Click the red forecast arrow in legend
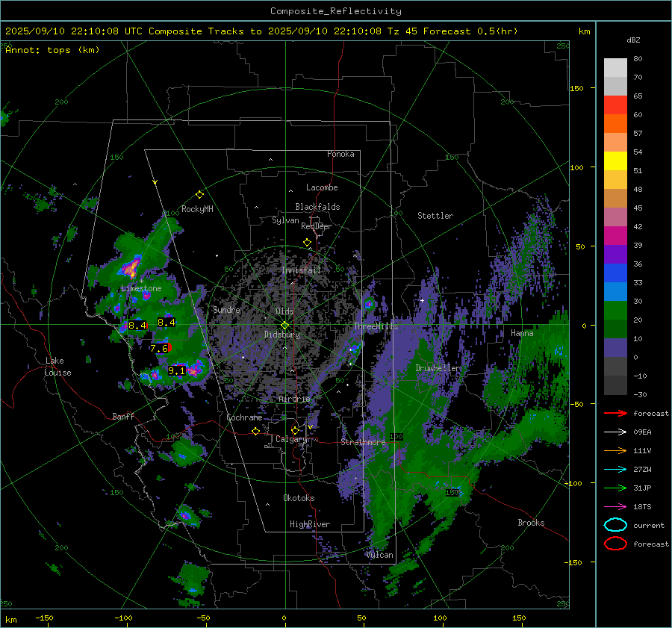 pos(615,413)
